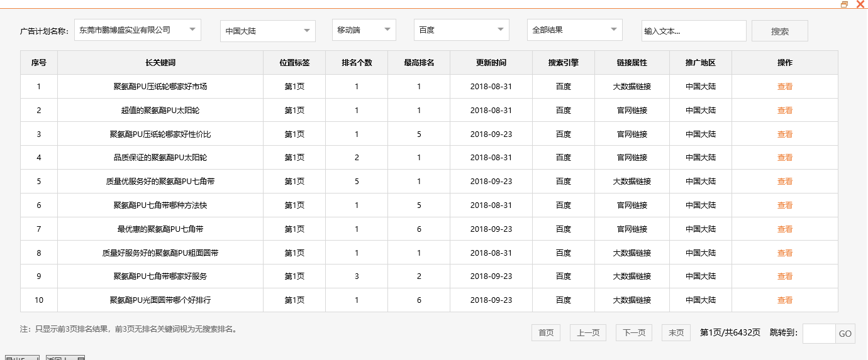
Task: Click 查看 for 聚氨酯PU压纸轮哪家好性价比
Action: point(785,134)
